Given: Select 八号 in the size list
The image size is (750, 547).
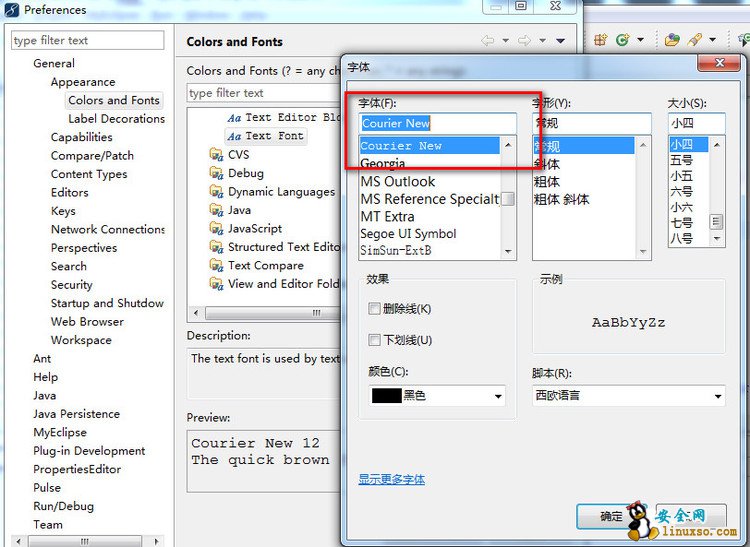Looking at the screenshot, I should click(x=682, y=238).
